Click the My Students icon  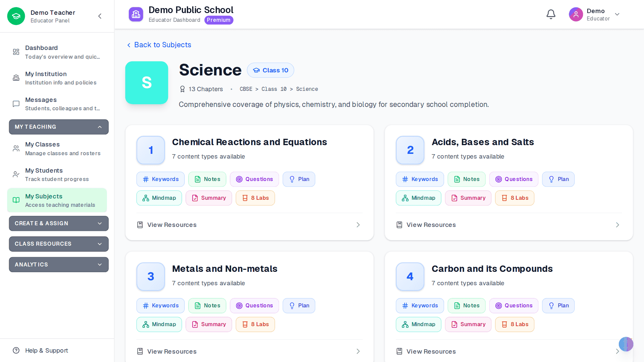point(16,174)
